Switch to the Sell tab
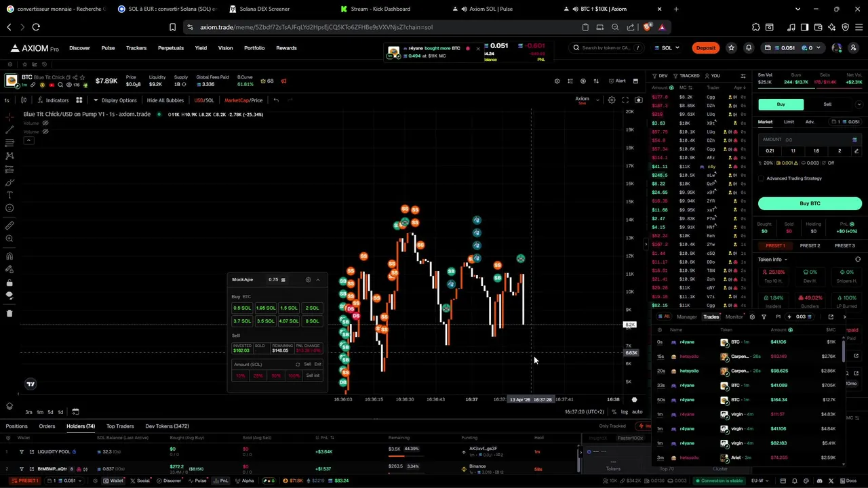Viewport: 868px width, 488px height. point(827,104)
